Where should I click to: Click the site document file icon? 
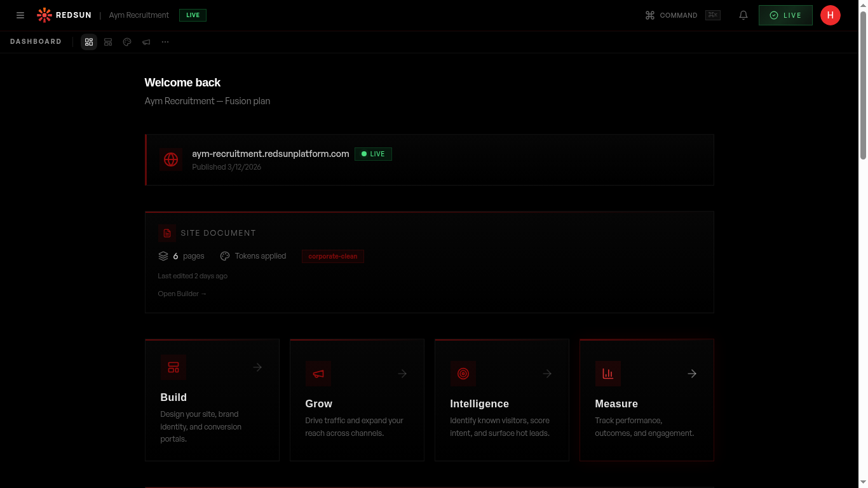167,233
